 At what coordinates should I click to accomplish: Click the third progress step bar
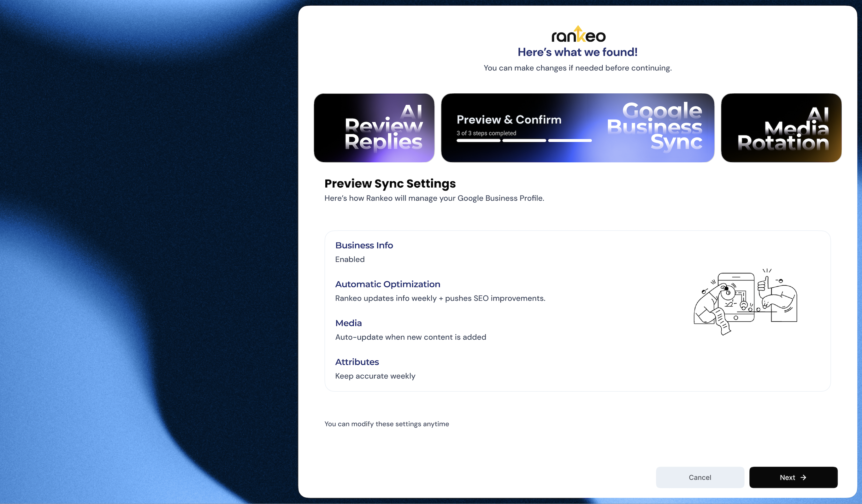pos(570,141)
